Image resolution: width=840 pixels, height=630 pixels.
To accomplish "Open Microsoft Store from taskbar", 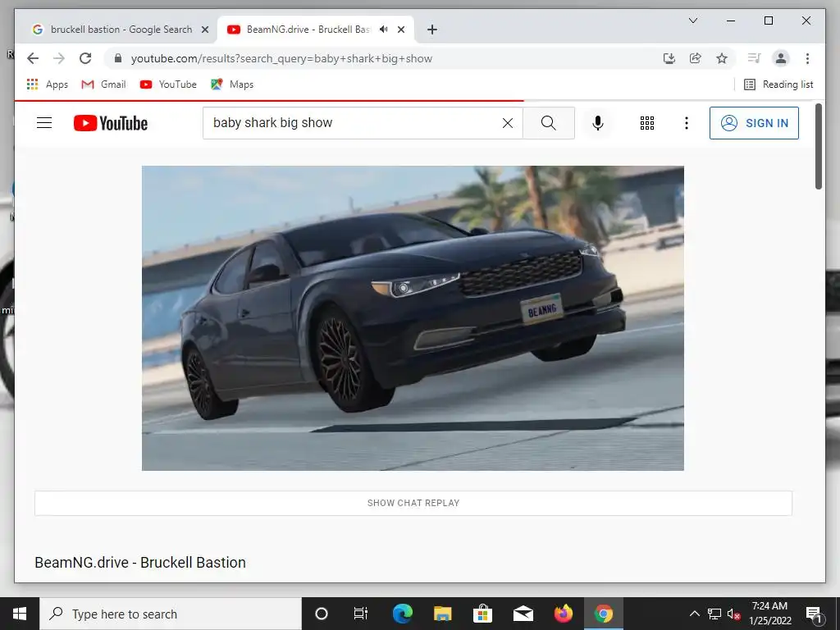I will [482, 614].
